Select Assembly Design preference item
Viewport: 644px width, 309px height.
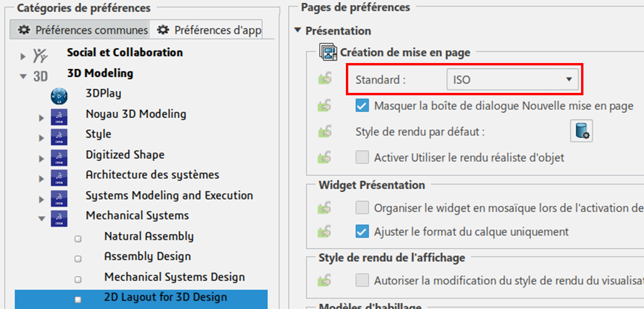click(x=148, y=256)
